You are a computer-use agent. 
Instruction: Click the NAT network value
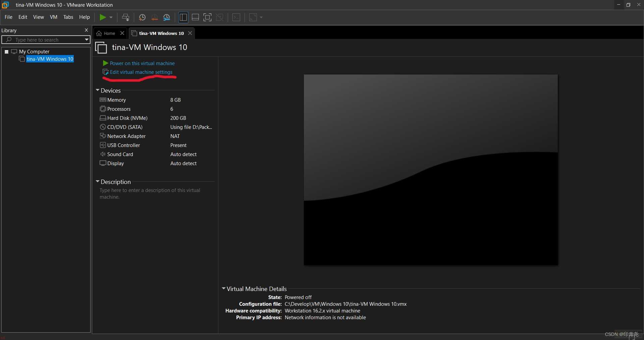pos(175,136)
